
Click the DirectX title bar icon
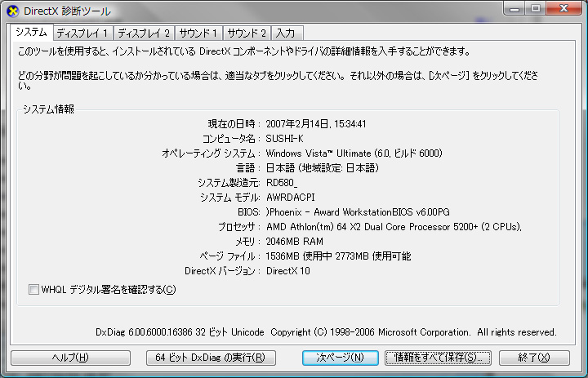13,11
